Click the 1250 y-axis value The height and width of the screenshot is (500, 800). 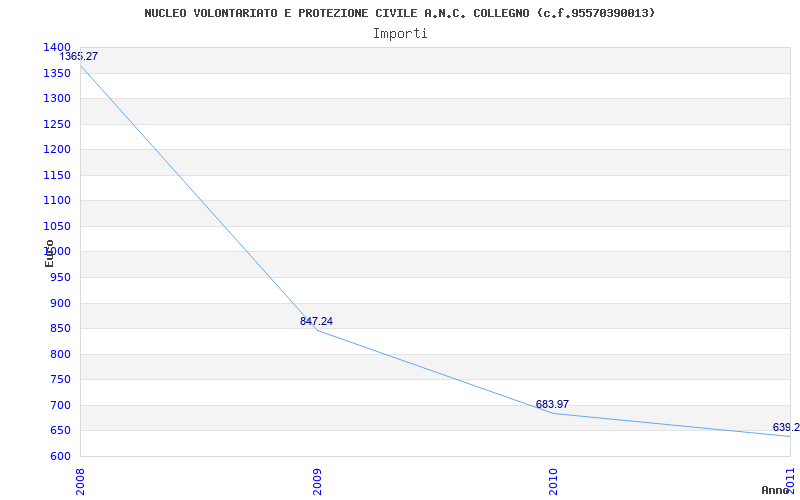pyautogui.click(x=57, y=124)
